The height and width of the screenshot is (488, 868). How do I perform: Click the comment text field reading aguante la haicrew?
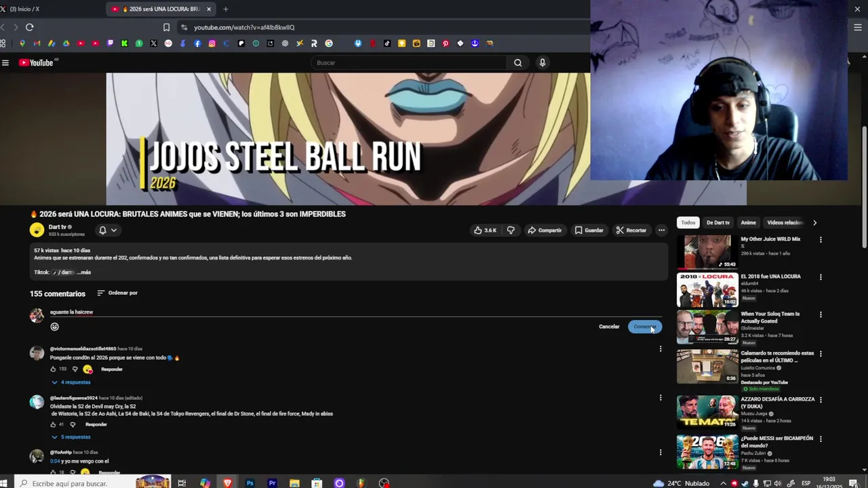click(356, 312)
